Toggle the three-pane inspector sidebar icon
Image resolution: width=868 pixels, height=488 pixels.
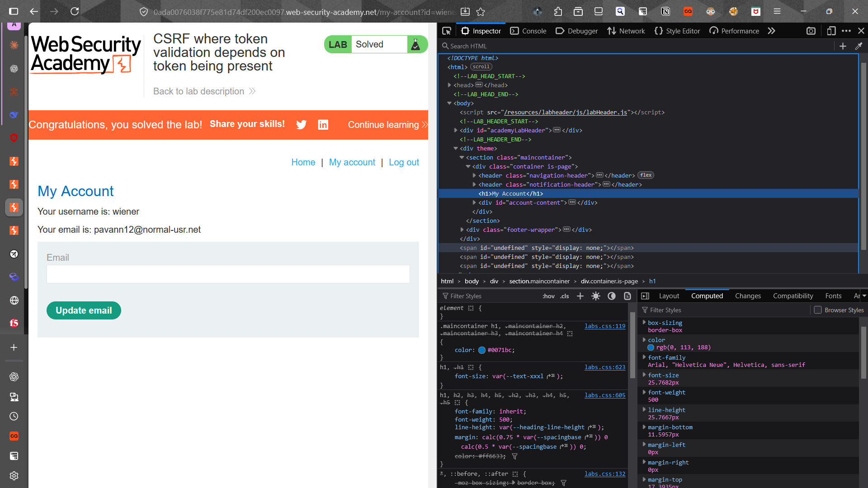[x=645, y=296]
